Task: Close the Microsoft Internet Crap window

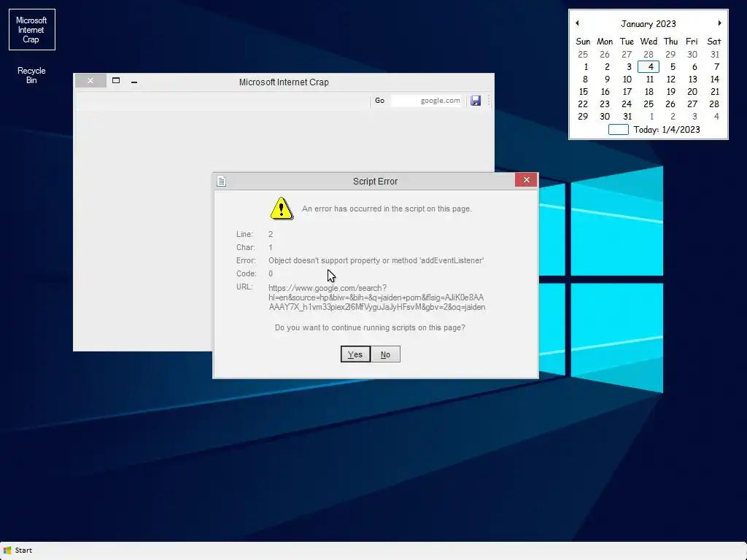Action: point(90,81)
